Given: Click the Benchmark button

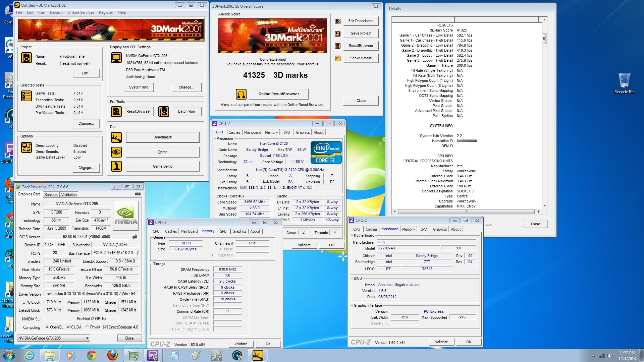Looking at the screenshot, I should coord(163,137).
